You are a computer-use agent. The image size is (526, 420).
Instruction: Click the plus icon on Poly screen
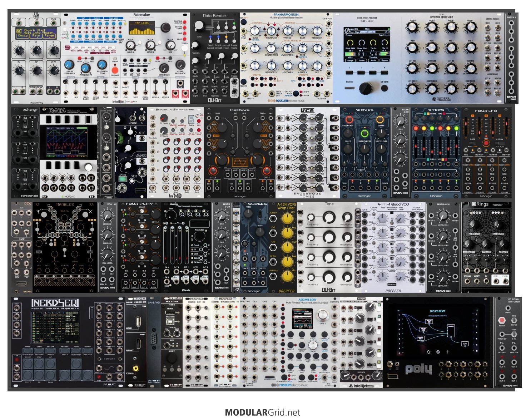(x=448, y=352)
